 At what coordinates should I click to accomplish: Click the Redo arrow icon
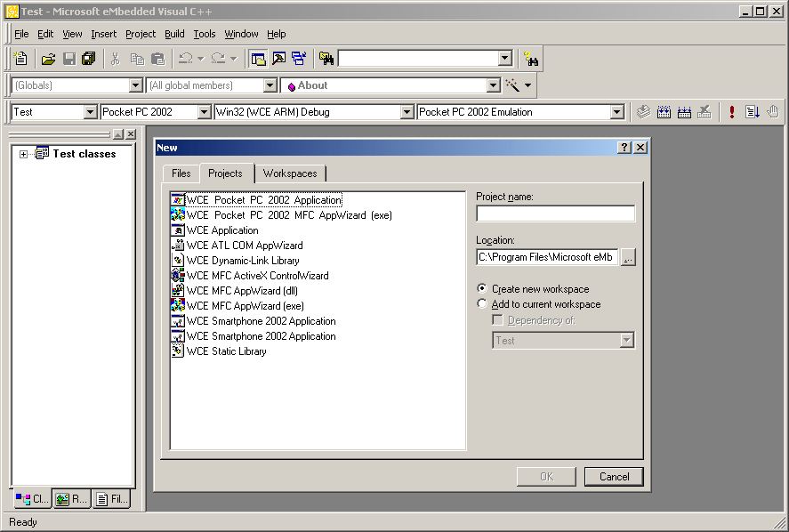click(219, 59)
